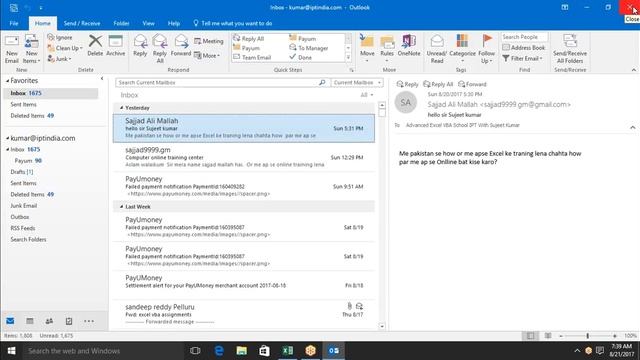Open the Clean Up dropdown
640x360 pixels.
(x=65, y=48)
